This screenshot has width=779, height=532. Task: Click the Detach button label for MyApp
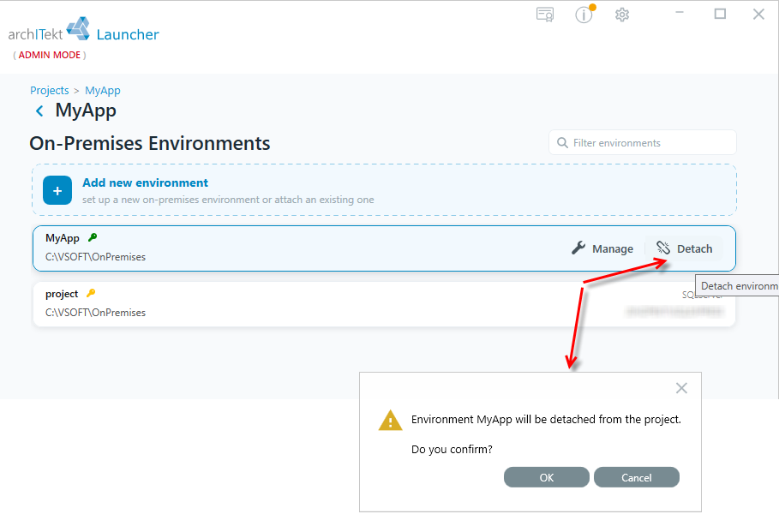[694, 248]
